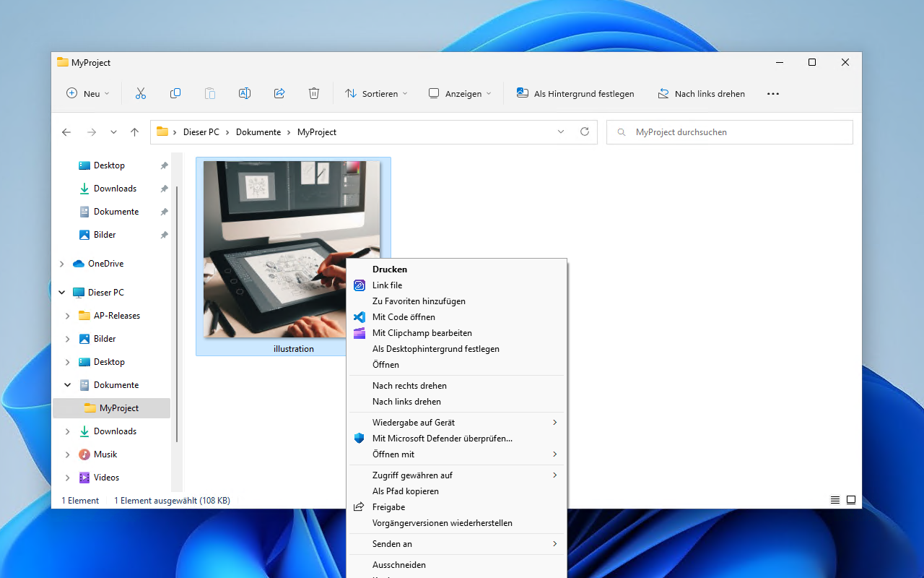Image resolution: width=924 pixels, height=578 pixels.
Task: Click 'Als Hintergrund festlegen' toolbar button
Action: click(575, 93)
